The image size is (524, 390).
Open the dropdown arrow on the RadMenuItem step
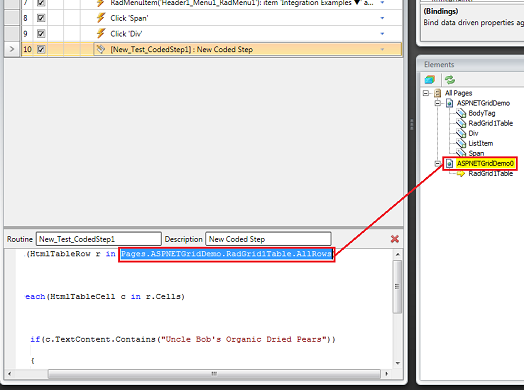(382, 2)
